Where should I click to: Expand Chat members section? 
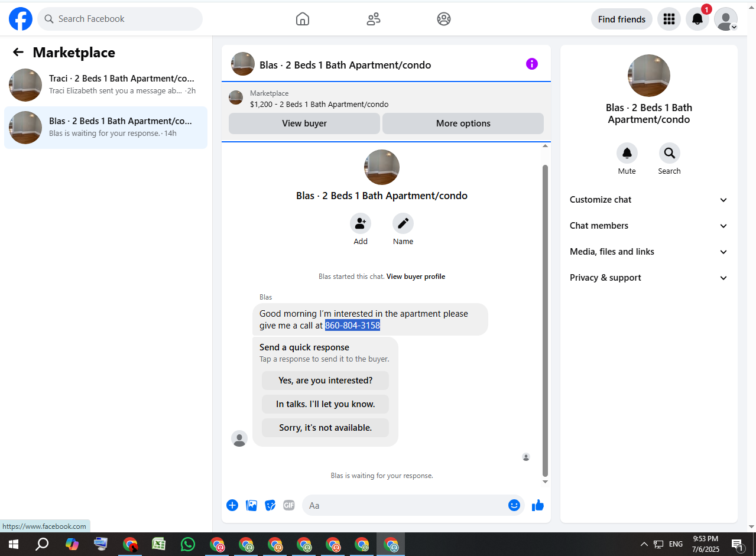649,226
